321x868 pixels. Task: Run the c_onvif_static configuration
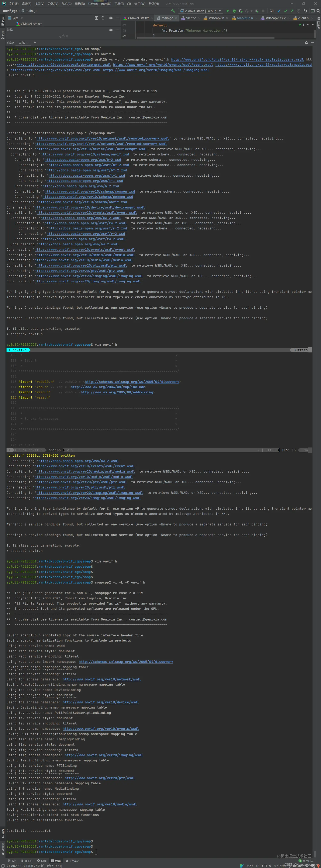pos(228,11)
